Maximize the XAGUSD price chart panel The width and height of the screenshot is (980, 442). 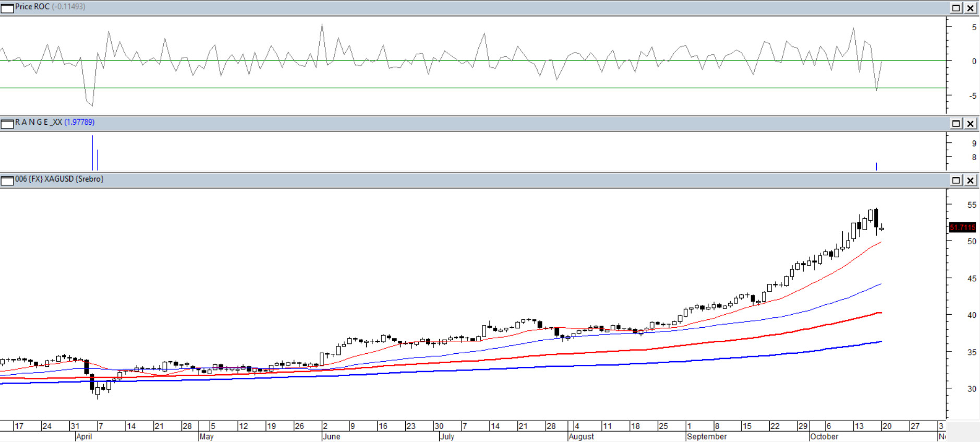click(x=956, y=181)
